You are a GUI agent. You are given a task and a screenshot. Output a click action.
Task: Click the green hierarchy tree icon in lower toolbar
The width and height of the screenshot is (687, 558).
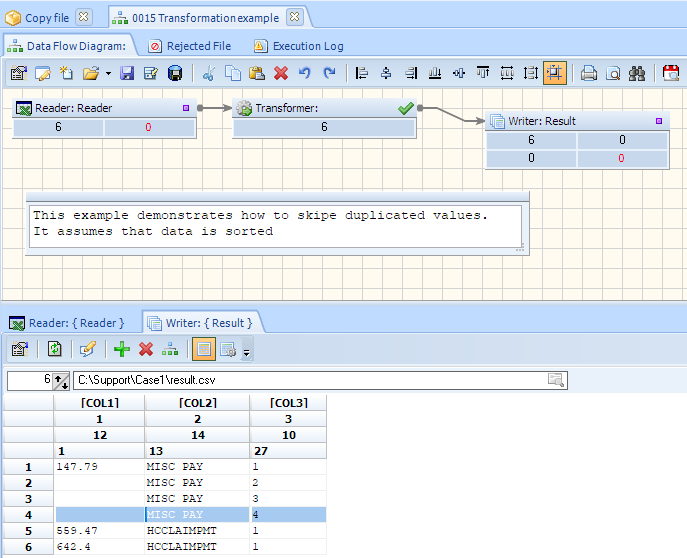170,349
